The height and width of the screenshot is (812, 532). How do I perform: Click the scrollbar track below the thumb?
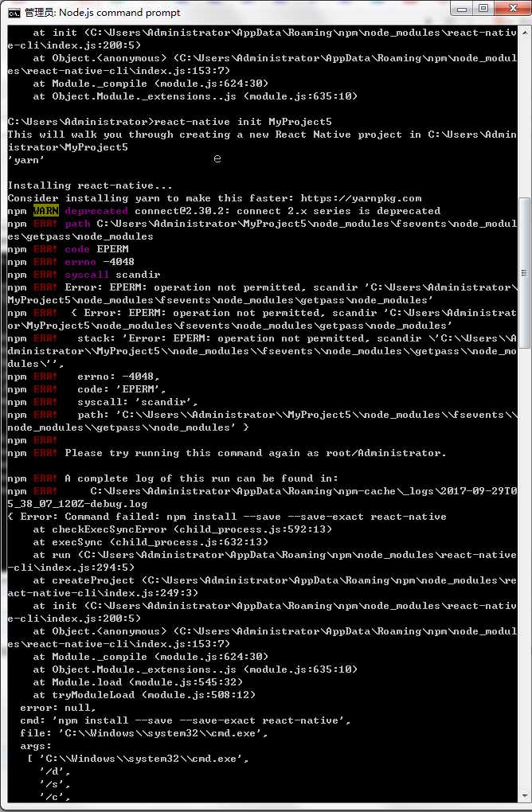[x=524, y=568]
